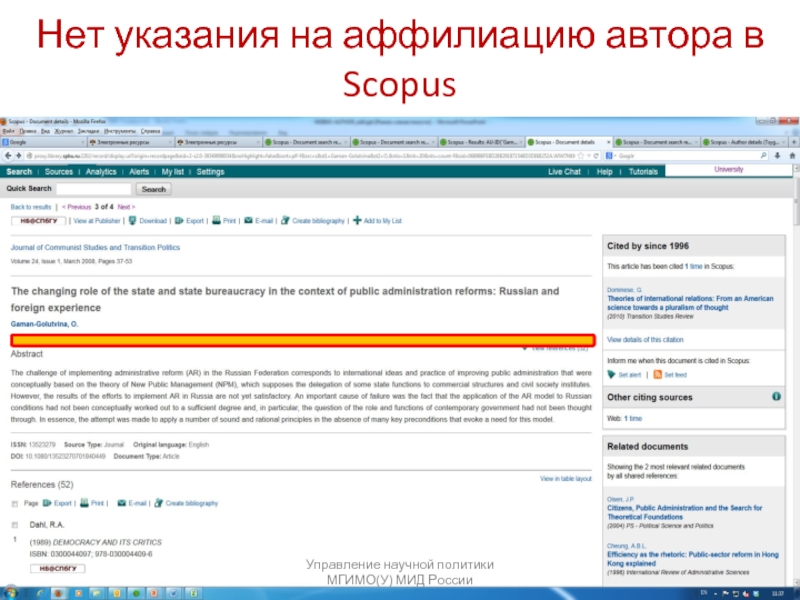Open the Citizens, Public Administration related document

click(684, 512)
